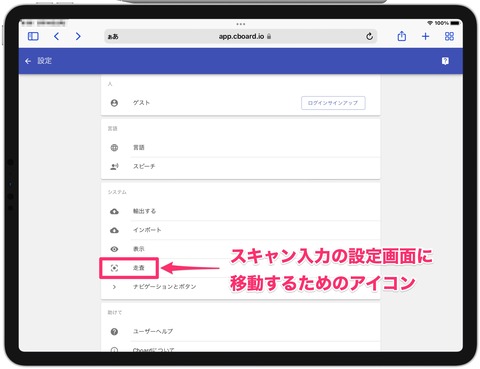This screenshot has height=369, width=480.
Task: Show the tab overview grid icon
Action: [x=449, y=36]
